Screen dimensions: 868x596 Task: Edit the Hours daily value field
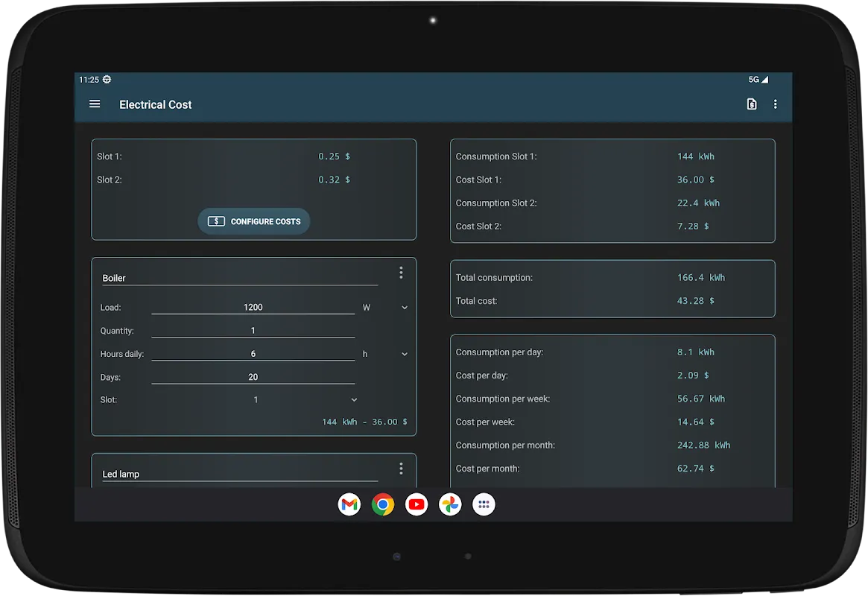(253, 354)
